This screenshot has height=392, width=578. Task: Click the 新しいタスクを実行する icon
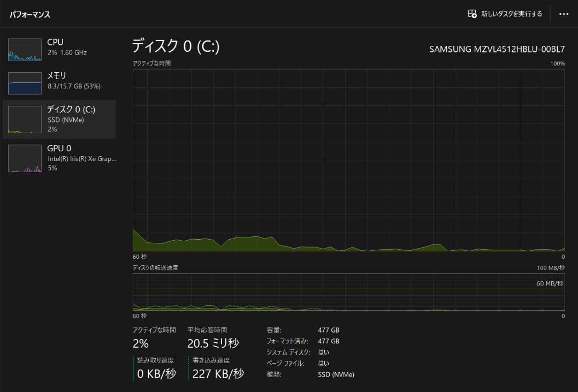pyautogui.click(x=473, y=14)
